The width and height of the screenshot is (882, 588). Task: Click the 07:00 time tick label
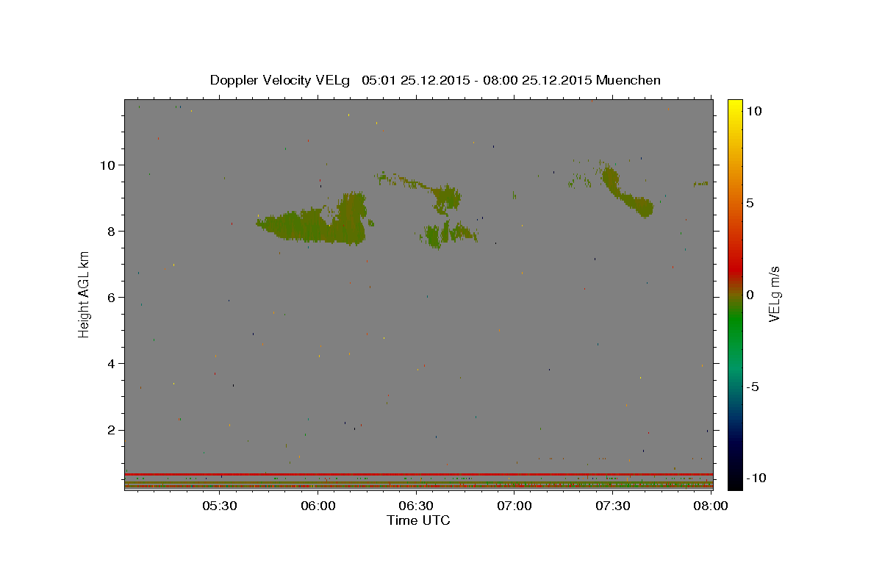[x=515, y=506]
